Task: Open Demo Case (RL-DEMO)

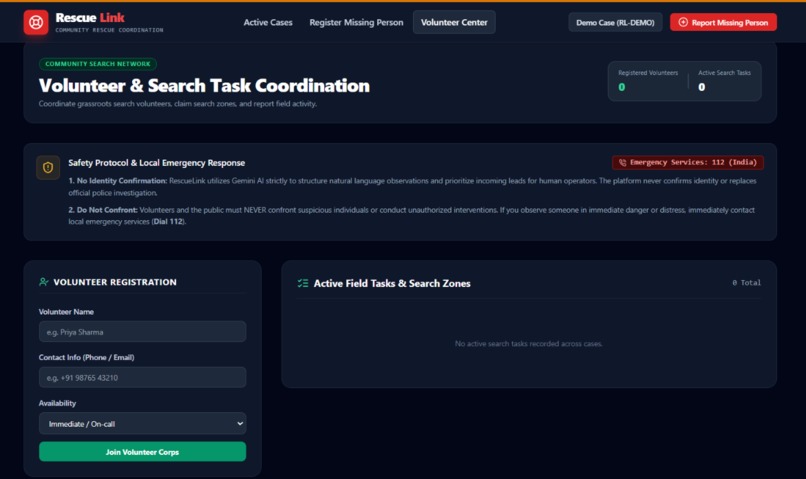Action: coord(615,23)
